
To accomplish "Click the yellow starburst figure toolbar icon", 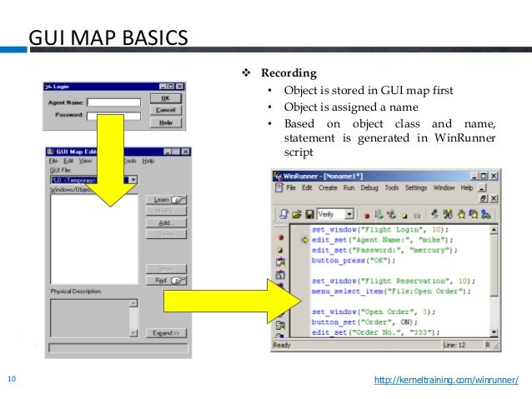I will [x=448, y=214].
